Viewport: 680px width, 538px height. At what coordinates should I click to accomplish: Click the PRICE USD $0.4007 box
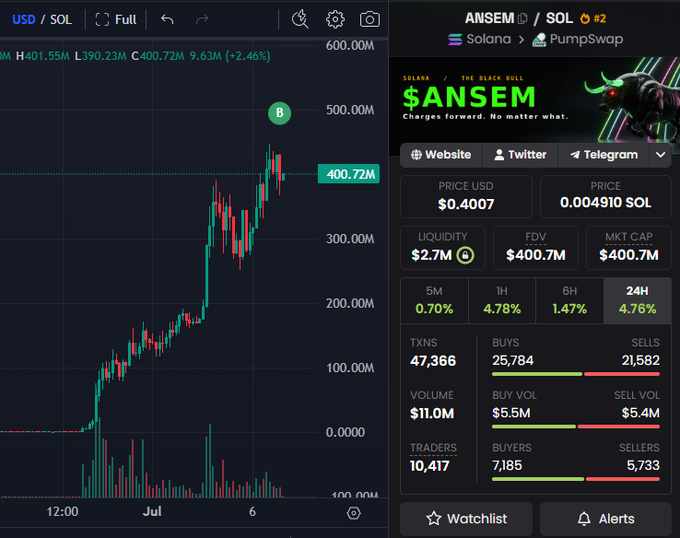[x=466, y=196]
